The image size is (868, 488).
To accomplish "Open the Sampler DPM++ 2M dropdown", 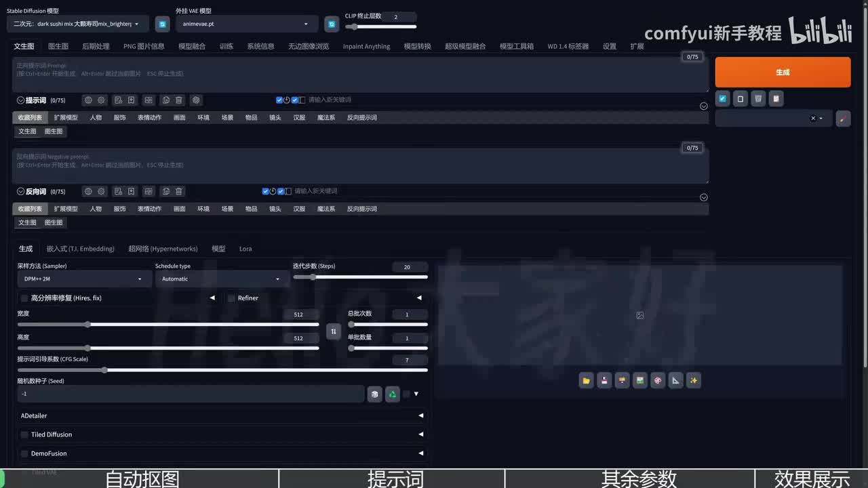I will point(85,279).
